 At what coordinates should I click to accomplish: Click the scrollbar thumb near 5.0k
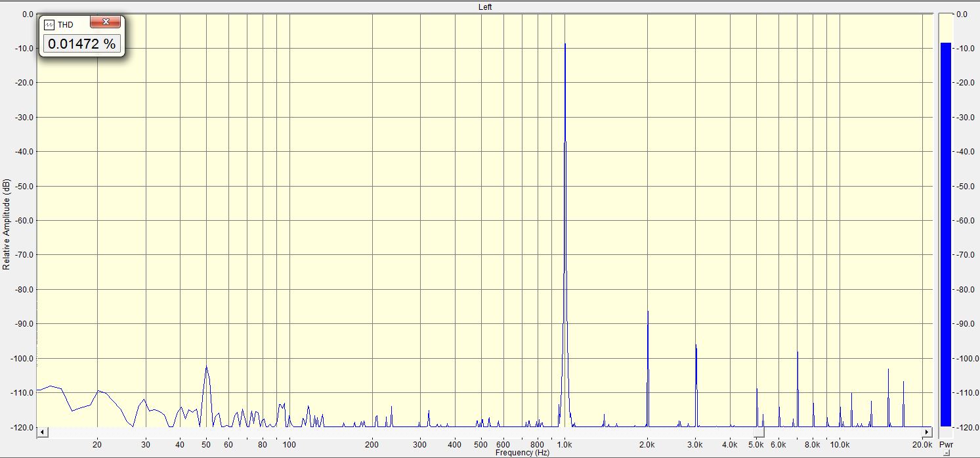tap(759, 432)
